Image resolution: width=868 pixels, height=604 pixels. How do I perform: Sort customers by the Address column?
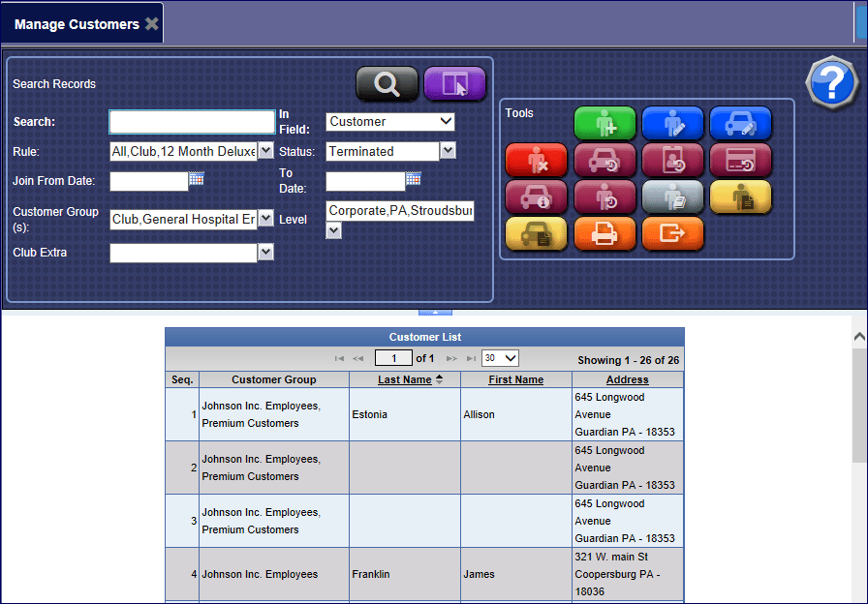(627, 378)
